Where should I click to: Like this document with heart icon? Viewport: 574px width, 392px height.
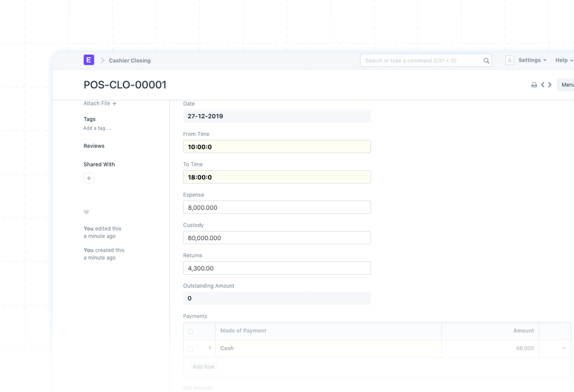[x=86, y=212]
